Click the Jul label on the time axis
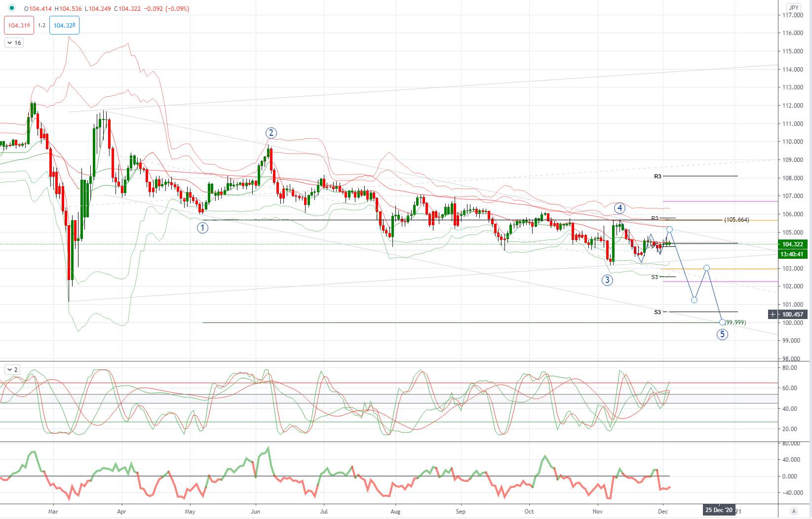 click(324, 511)
